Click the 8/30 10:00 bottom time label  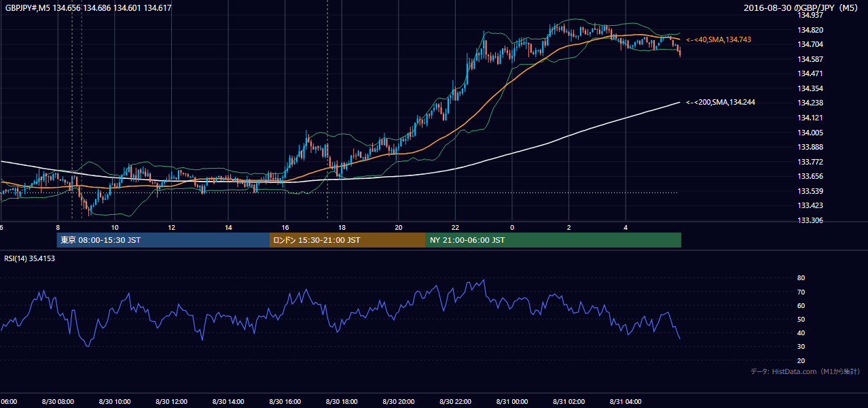click(x=115, y=402)
